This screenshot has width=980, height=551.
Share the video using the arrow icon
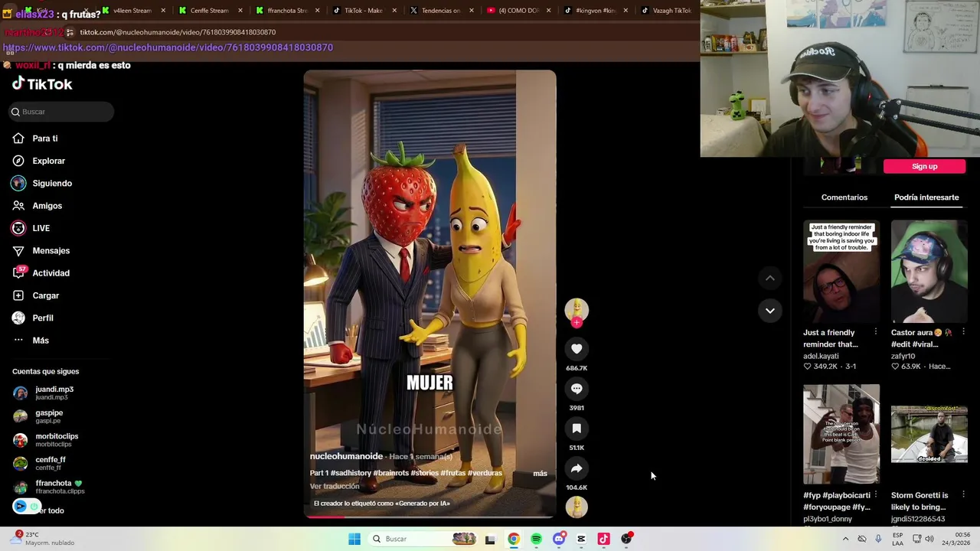pyautogui.click(x=577, y=468)
